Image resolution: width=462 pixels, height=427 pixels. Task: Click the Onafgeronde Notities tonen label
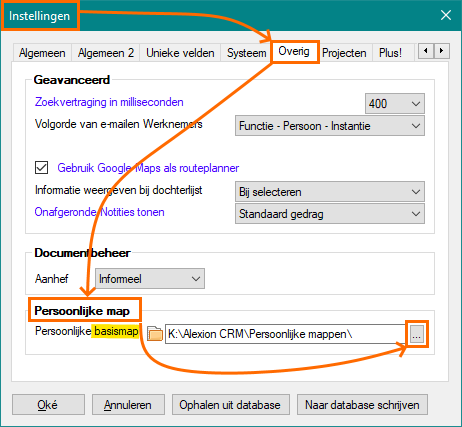point(99,212)
